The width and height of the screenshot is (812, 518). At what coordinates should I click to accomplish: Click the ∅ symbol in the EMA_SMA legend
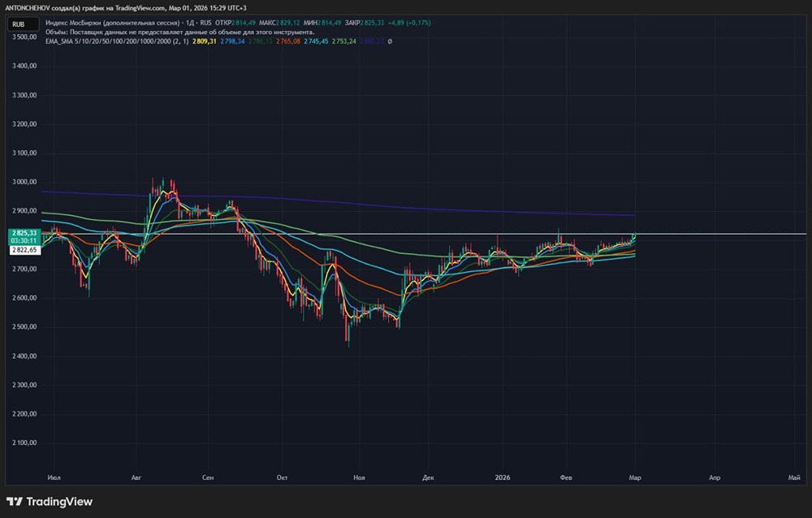tap(390, 41)
